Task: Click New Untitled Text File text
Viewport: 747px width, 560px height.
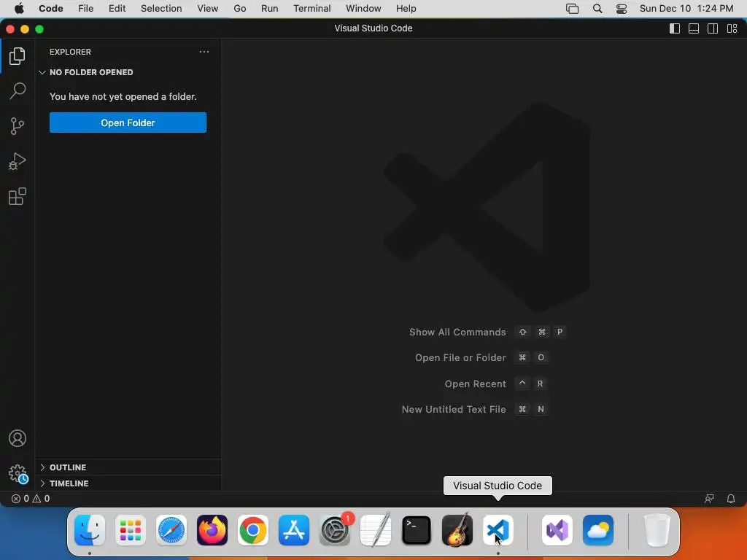Action: (454, 410)
